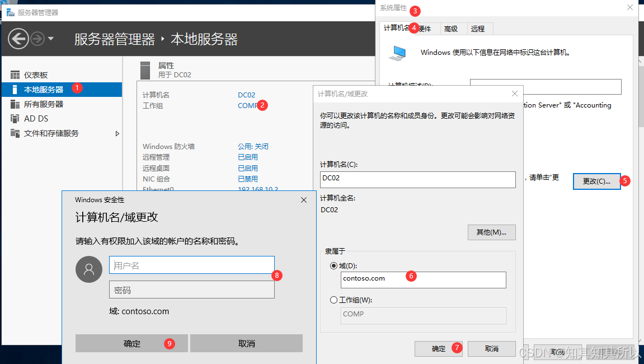Click the 远程桌面 已启用 link

(x=248, y=168)
